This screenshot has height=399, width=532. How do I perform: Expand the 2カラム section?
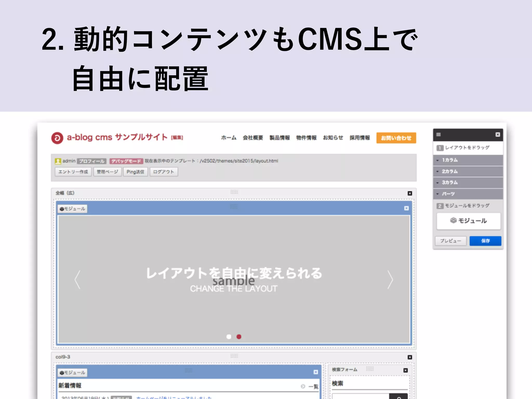click(x=468, y=171)
